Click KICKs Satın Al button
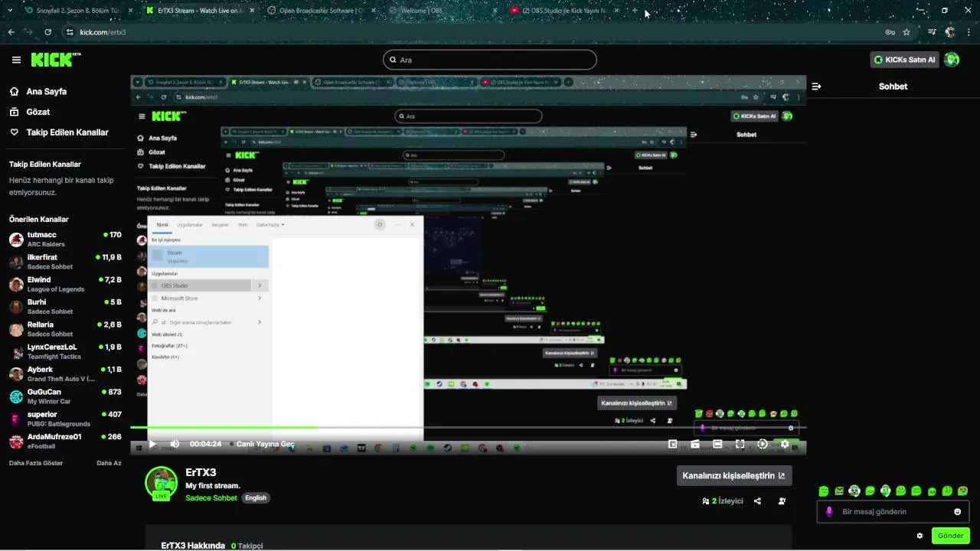 [x=905, y=60]
